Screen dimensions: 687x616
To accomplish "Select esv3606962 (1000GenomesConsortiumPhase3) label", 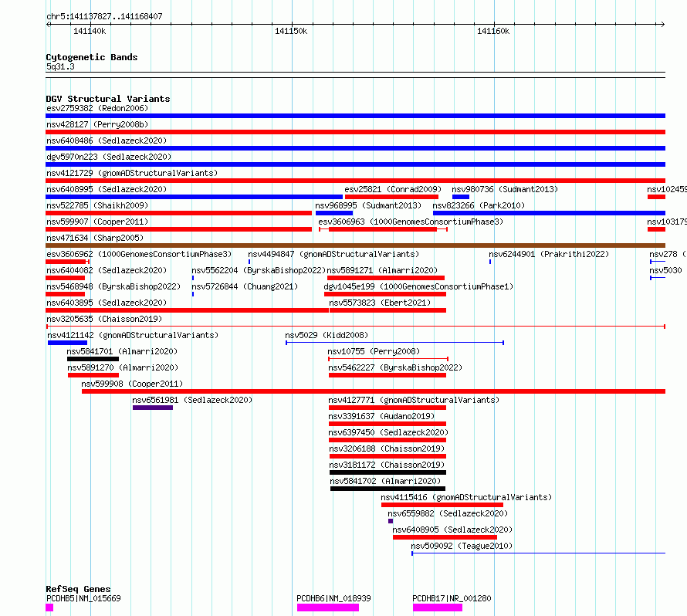I will [x=139, y=254].
